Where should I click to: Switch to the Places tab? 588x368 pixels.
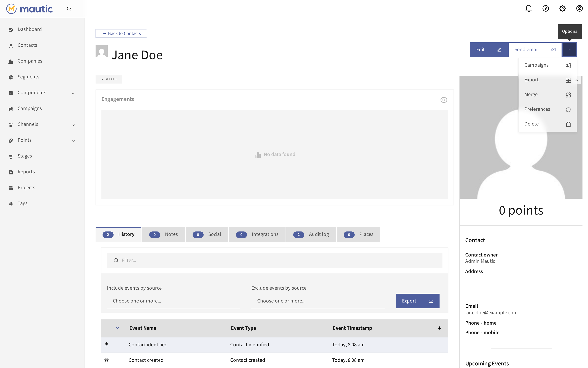pyautogui.click(x=358, y=234)
